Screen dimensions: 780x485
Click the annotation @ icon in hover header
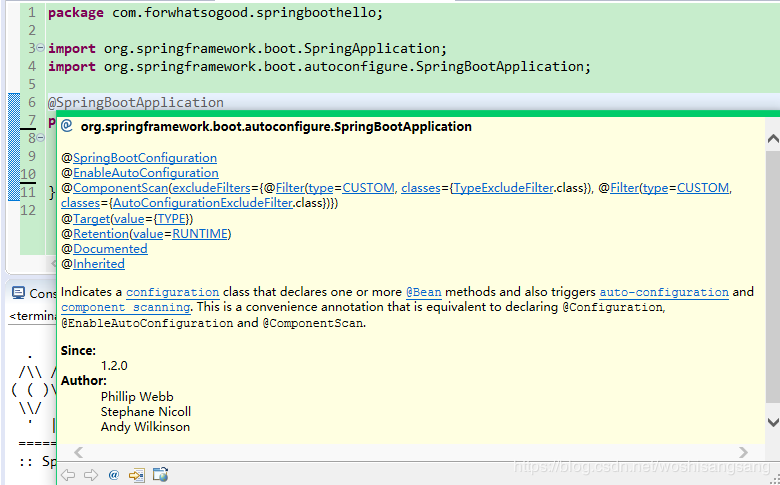click(67, 126)
